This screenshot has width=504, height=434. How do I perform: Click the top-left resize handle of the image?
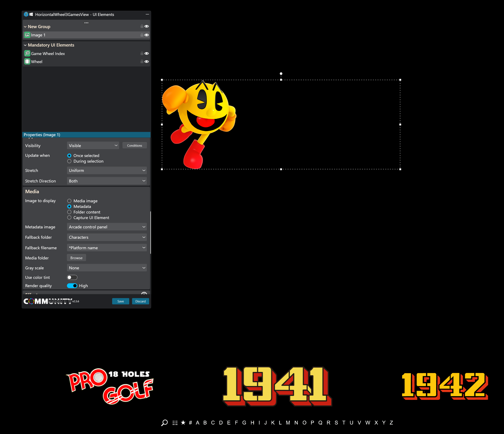(x=162, y=80)
